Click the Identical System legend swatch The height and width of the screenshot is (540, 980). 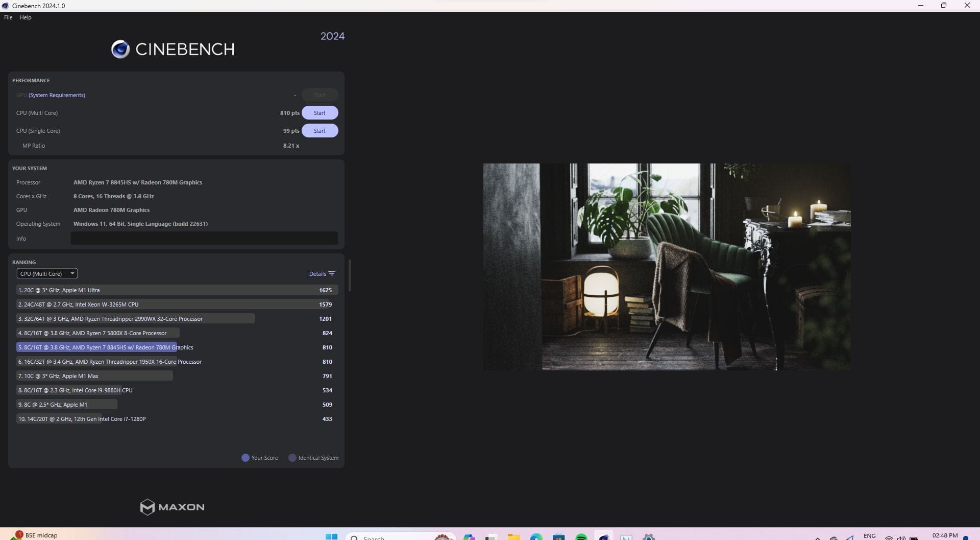pyautogui.click(x=292, y=458)
